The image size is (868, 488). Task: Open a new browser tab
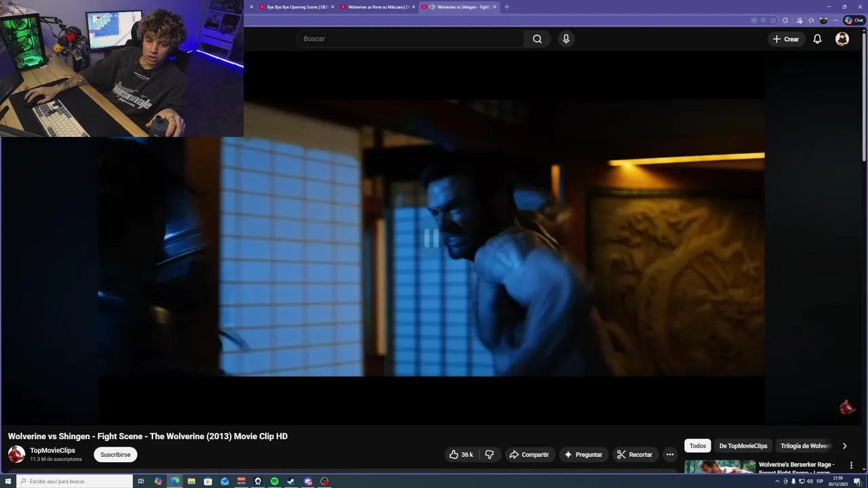[x=507, y=7]
